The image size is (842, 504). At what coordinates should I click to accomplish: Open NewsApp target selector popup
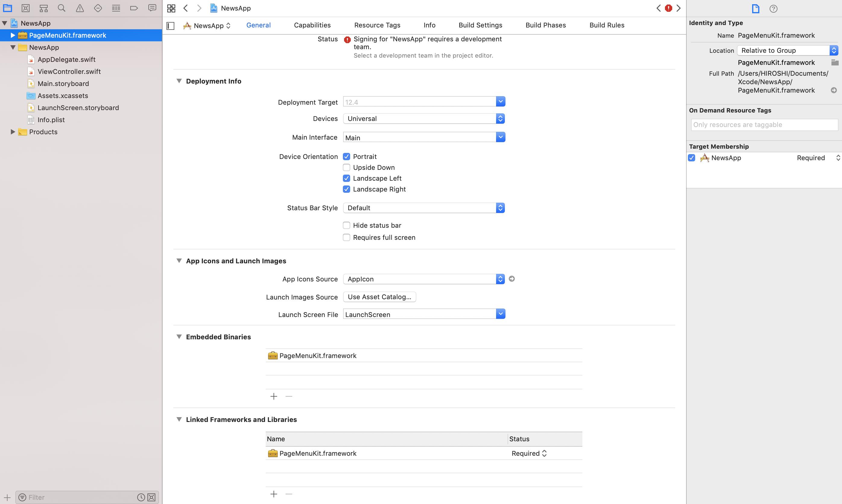(x=207, y=26)
